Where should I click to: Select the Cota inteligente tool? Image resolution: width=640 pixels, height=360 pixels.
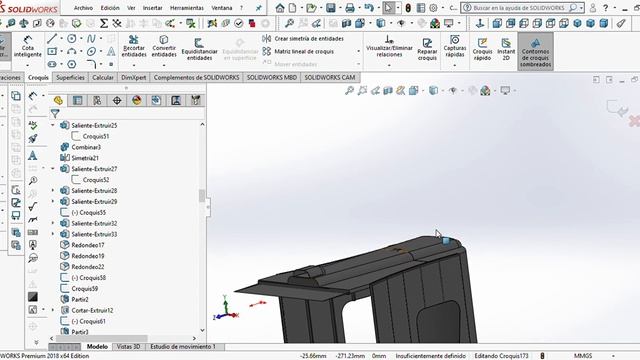(27, 47)
